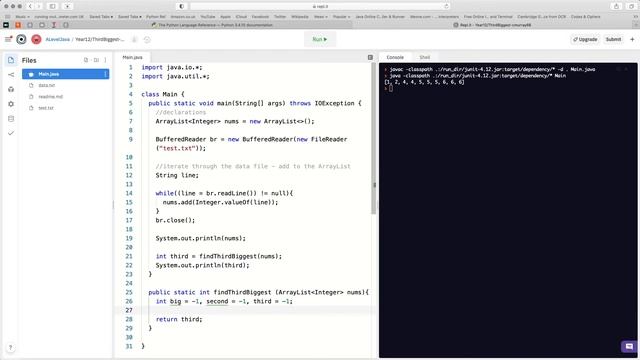Click the add new folder icon
The width and height of the screenshot is (640, 360).
(x=96, y=60)
